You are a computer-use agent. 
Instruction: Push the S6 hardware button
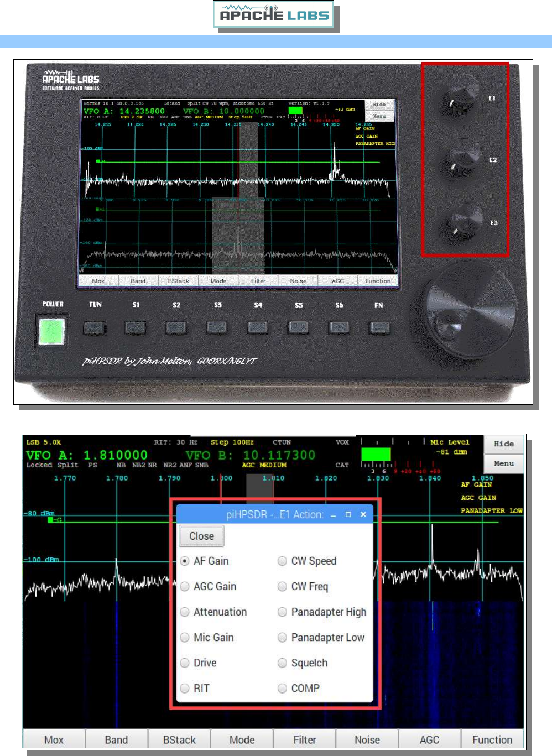click(x=339, y=328)
